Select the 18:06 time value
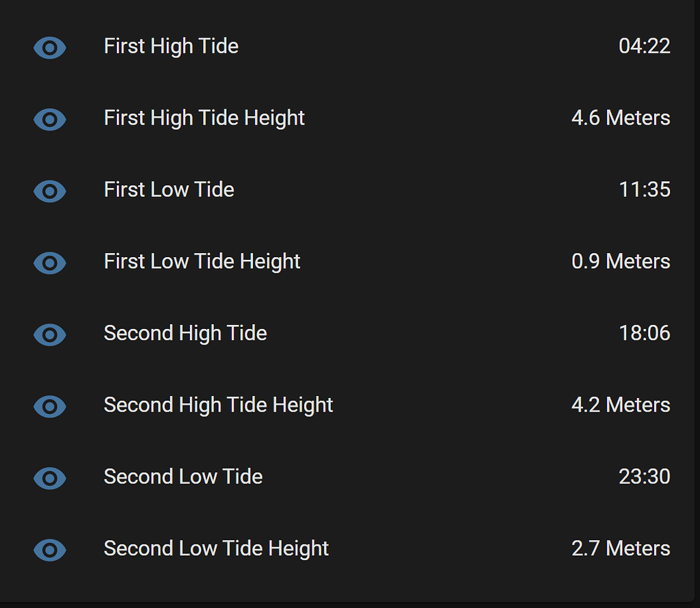Image resolution: width=700 pixels, height=608 pixels. (644, 334)
